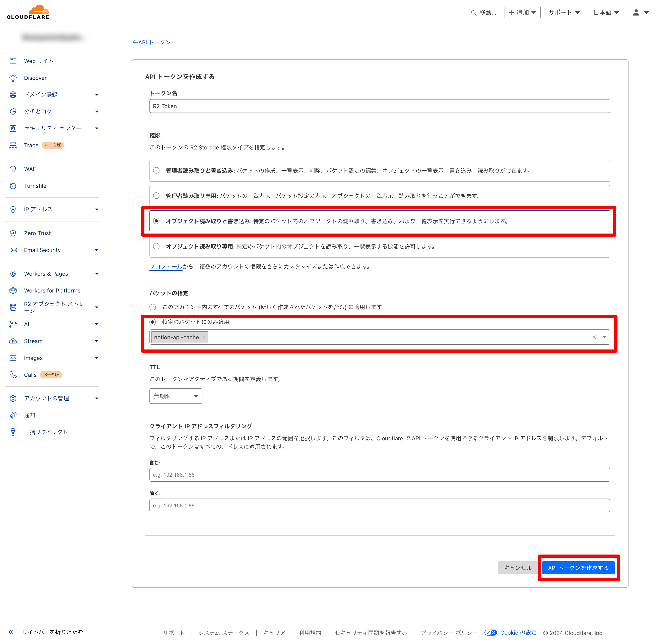Click the キャンセル button

518,568
